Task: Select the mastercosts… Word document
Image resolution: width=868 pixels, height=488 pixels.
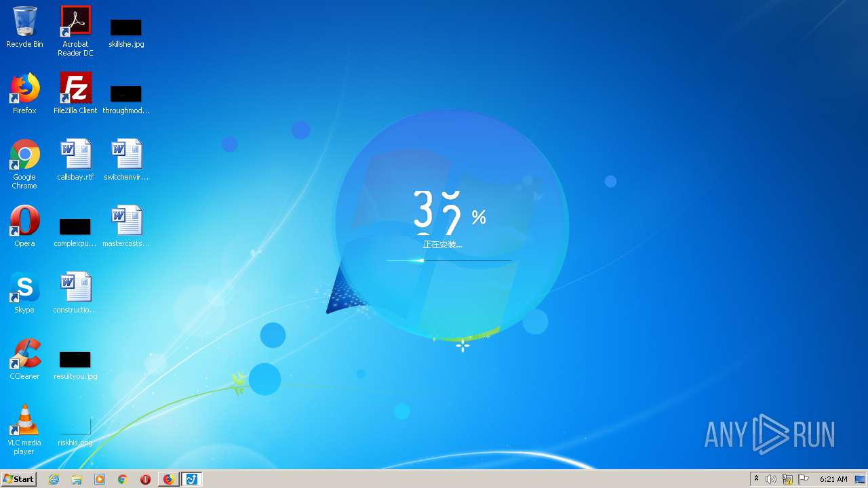Action: pos(126,226)
